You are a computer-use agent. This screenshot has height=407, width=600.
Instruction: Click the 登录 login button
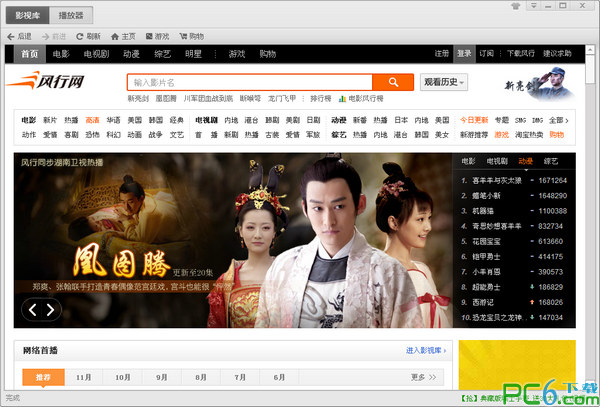(x=464, y=54)
